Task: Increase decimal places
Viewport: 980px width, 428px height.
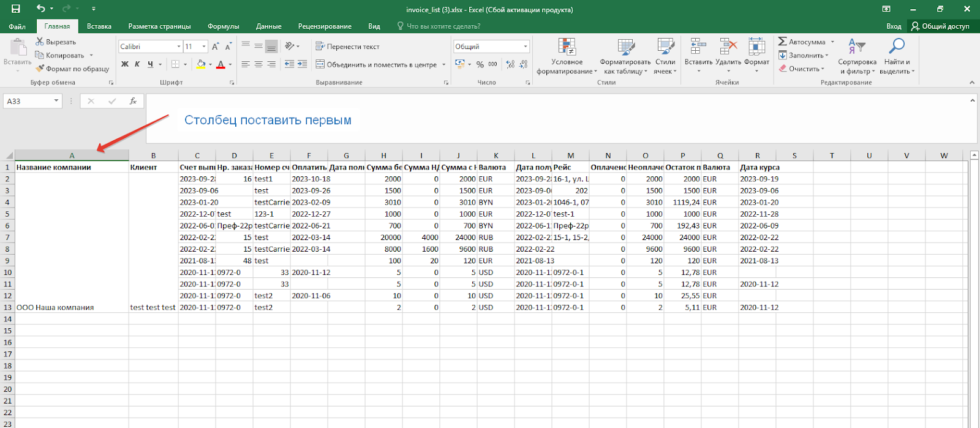Action: (x=511, y=64)
